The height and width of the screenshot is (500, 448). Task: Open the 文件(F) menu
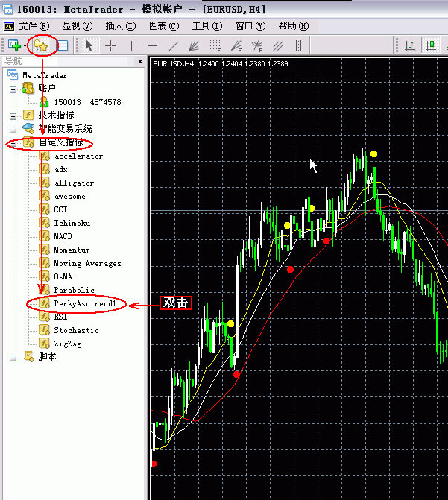click(x=34, y=26)
